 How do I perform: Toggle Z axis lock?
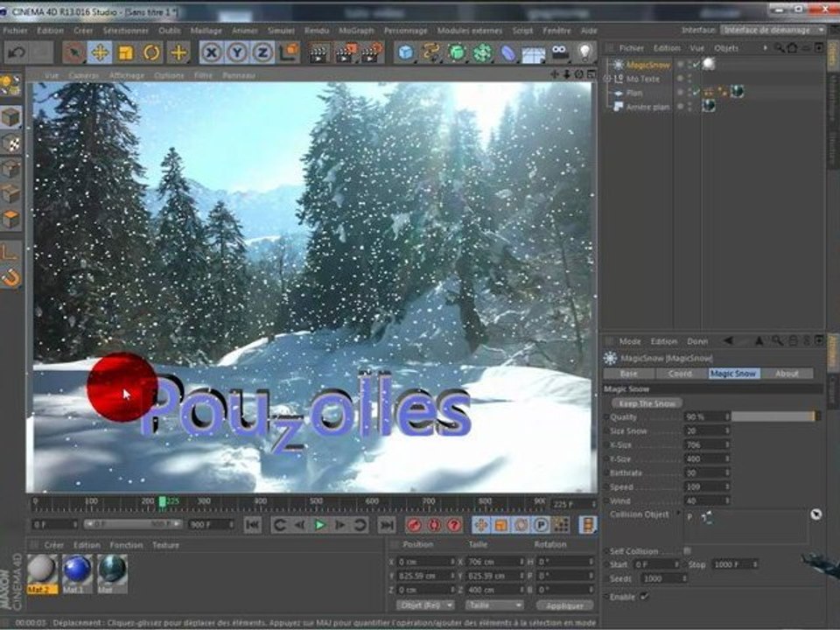262,52
